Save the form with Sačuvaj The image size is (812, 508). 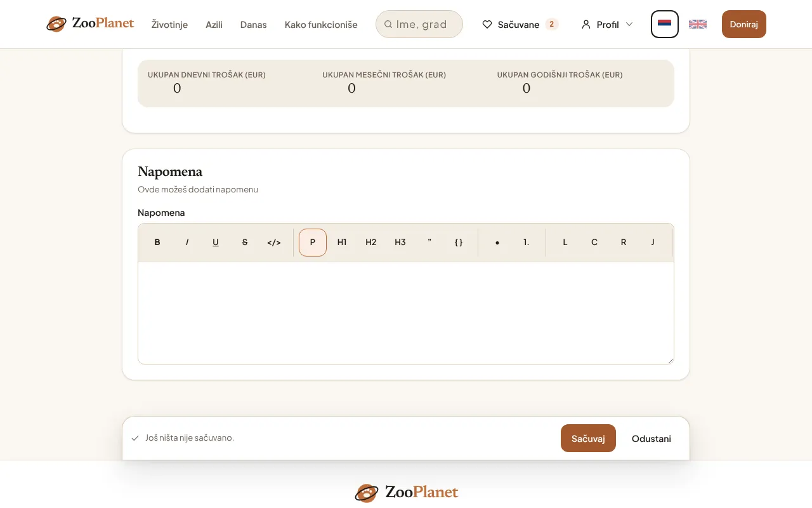[x=588, y=438]
